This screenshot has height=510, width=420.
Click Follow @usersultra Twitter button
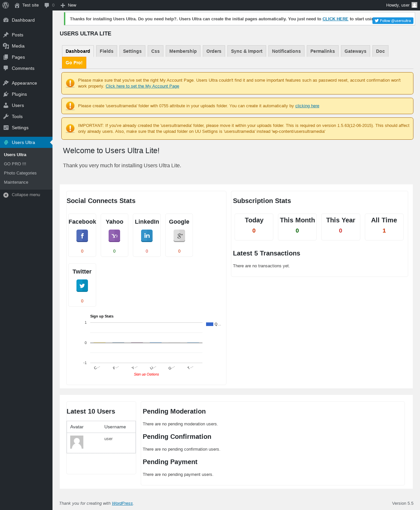coord(393,21)
